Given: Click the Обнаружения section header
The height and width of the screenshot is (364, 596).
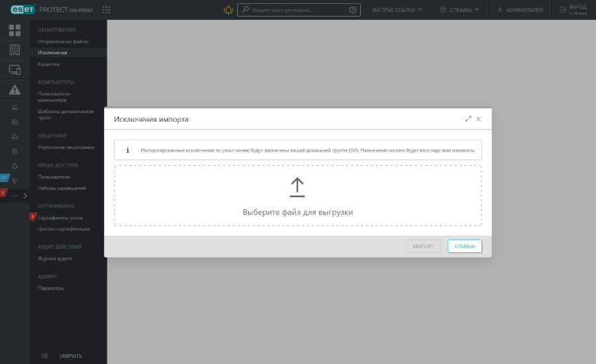Looking at the screenshot, I should (x=57, y=30).
